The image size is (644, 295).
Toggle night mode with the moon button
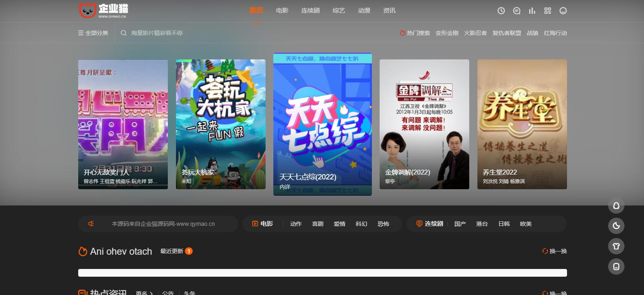click(x=616, y=226)
